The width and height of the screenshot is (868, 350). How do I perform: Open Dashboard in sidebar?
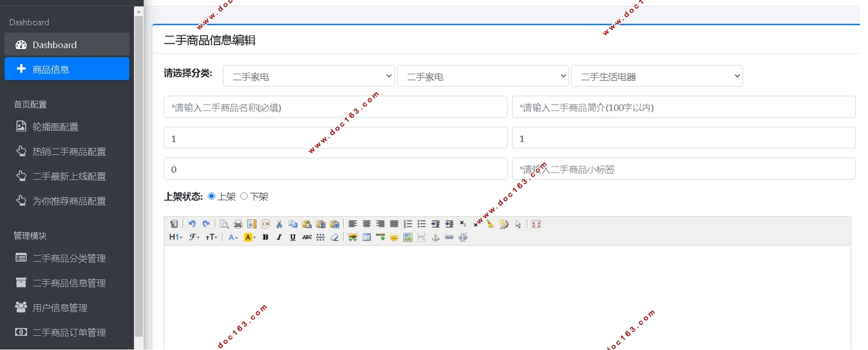[67, 45]
